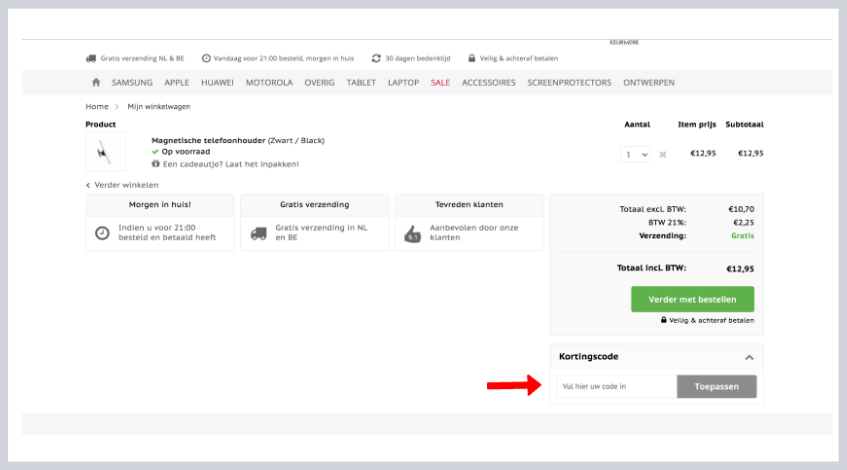Click the gift icon beside cadeautje text
This screenshot has height=470, width=847.
coord(155,164)
